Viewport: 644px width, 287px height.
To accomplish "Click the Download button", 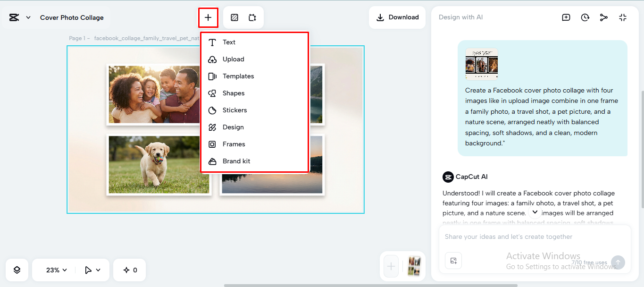I will coord(397,17).
